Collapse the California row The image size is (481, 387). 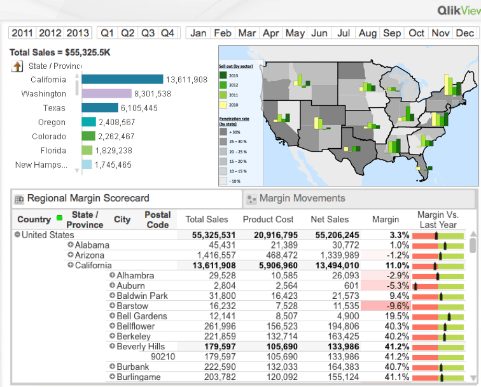pyautogui.click(x=70, y=265)
